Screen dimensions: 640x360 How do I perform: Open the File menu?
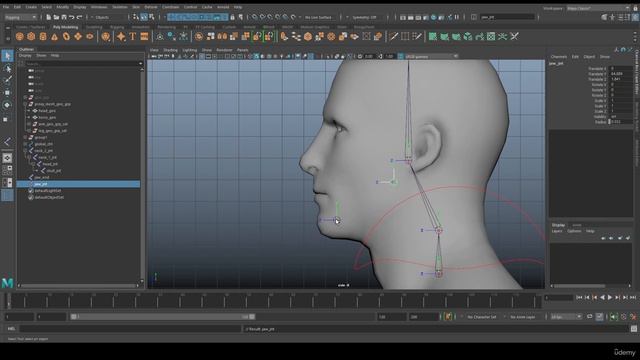pyautogui.click(x=6, y=7)
